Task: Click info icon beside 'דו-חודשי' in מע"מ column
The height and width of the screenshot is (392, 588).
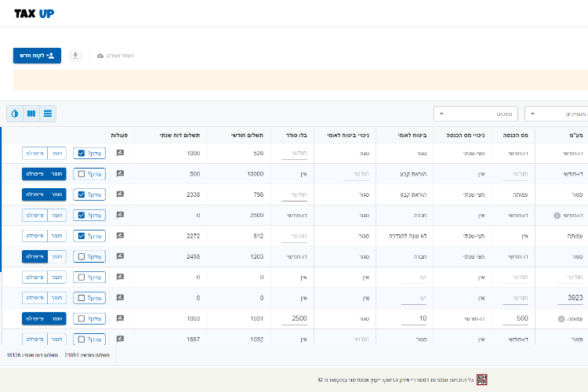Action: 557,215
